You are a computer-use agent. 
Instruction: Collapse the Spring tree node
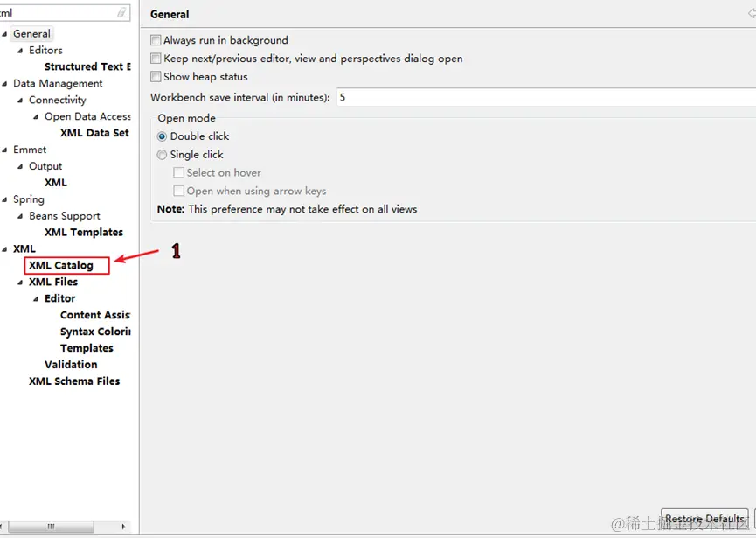[x=4, y=199]
